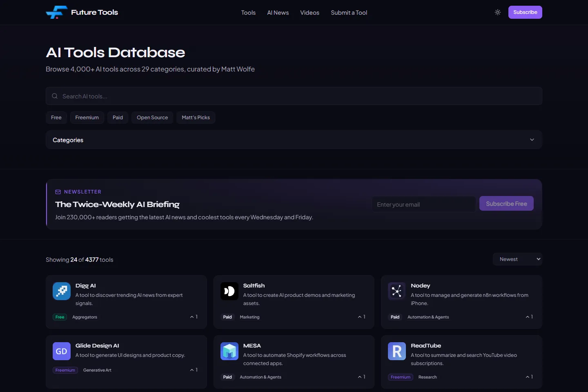Open the Glide Design AI icon
588x392 pixels.
62,351
